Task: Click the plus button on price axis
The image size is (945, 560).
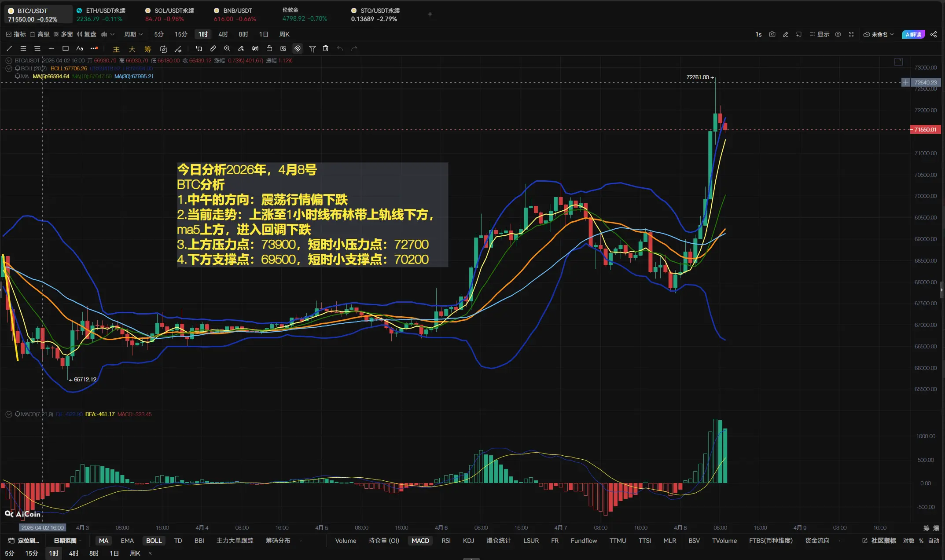Action: click(905, 82)
